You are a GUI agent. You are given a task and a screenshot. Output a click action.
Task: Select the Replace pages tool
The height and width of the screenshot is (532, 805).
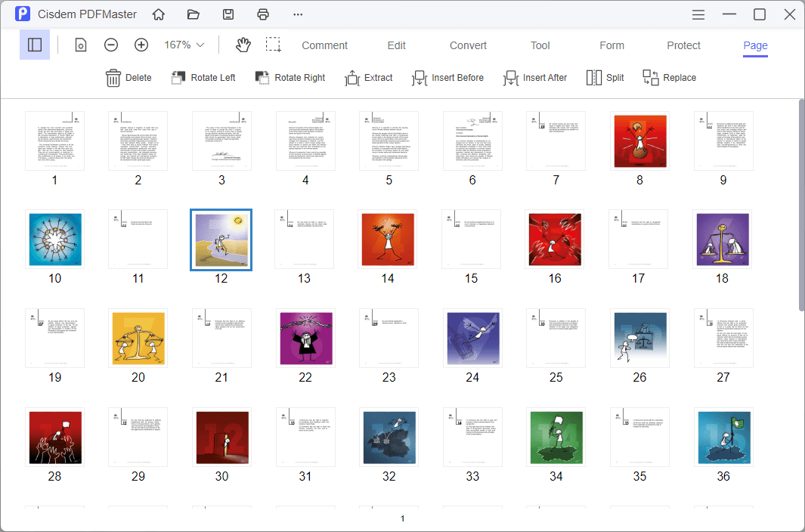coord(669,77)
